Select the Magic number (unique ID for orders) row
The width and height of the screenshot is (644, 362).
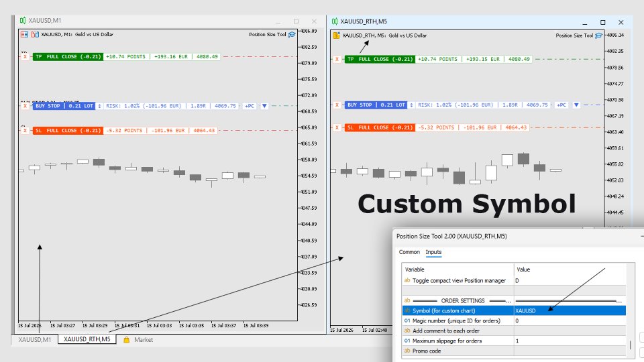coord(514,320)
